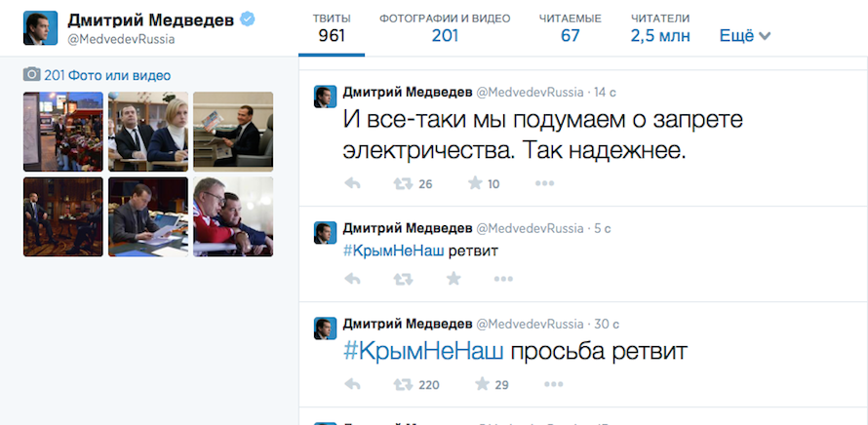Favorite the 5-second-old #КрымНеНаш ретвит tweet
The image size is (868, 425).
pyautogui.click(x=453, y=279)
